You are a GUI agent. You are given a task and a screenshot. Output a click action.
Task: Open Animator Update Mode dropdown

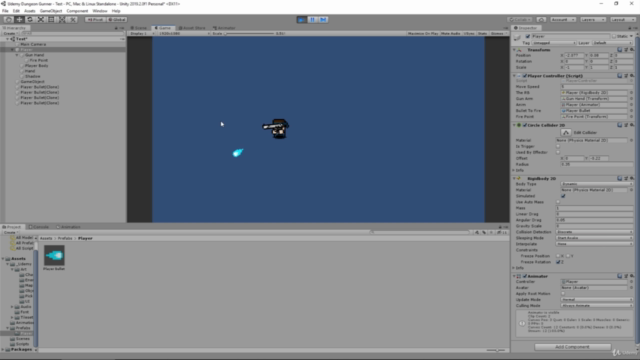tap(597, 300)
